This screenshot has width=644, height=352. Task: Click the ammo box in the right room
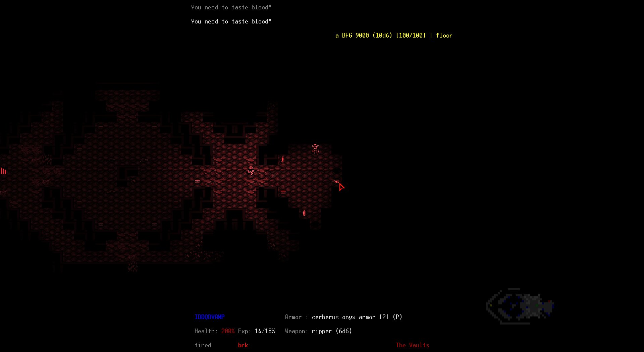point(283,192)
